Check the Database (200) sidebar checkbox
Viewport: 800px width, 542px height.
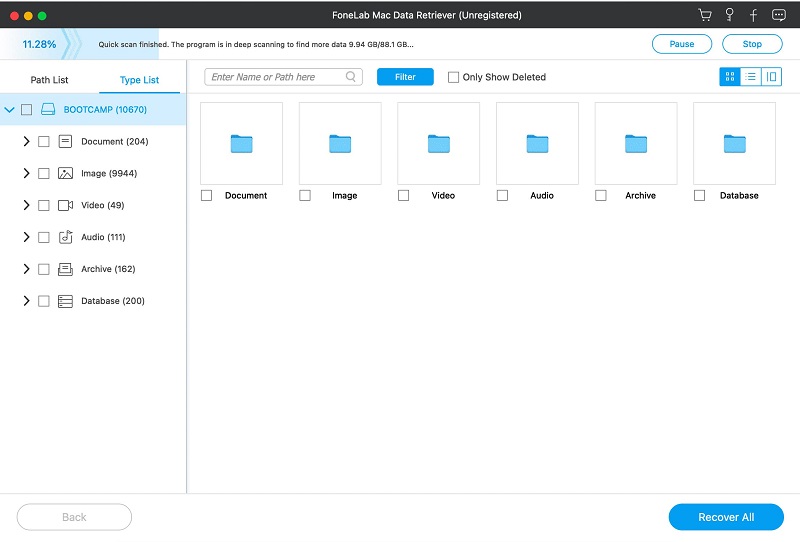coord(44,301)
